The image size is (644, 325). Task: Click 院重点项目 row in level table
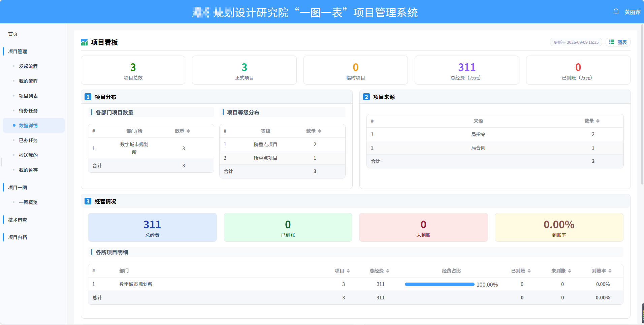point(282,144)
